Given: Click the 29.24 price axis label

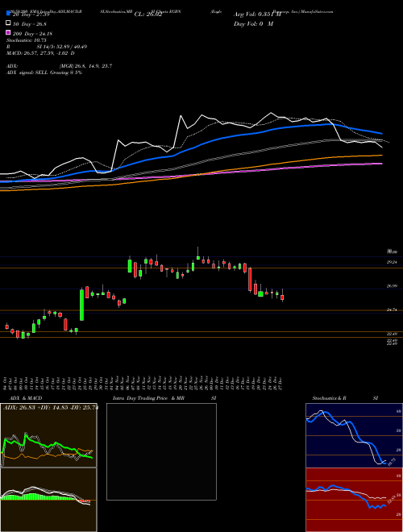Looking at the screenshot, I should tap(393, 262).
